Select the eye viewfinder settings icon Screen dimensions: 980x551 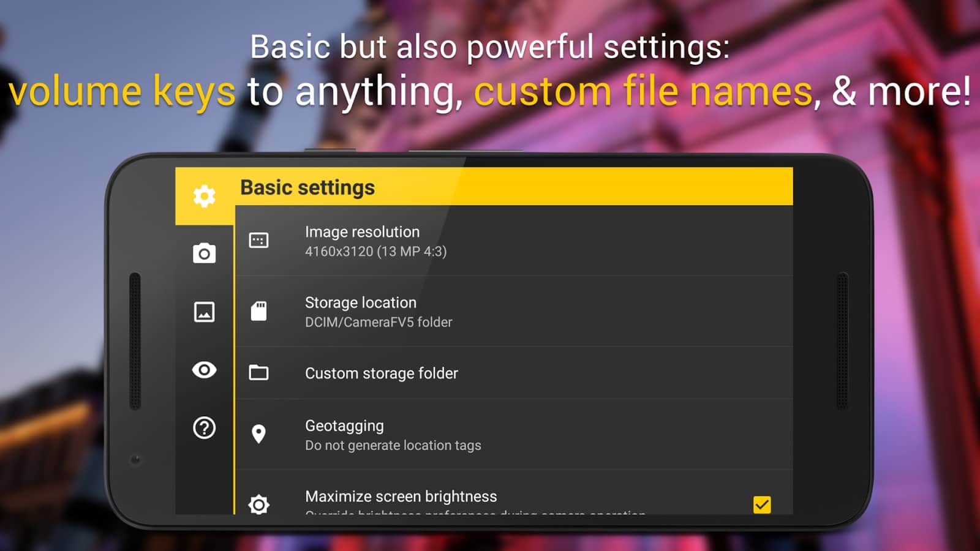point(204,370)
